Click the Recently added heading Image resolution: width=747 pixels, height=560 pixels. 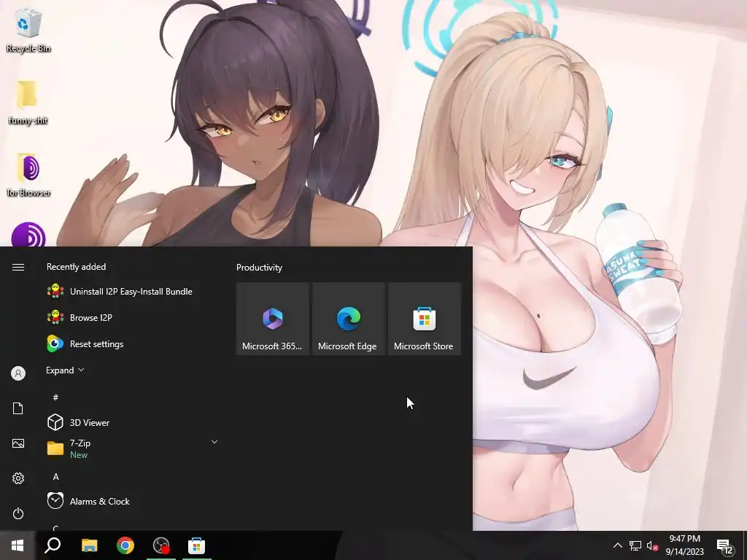coord(76,267)
